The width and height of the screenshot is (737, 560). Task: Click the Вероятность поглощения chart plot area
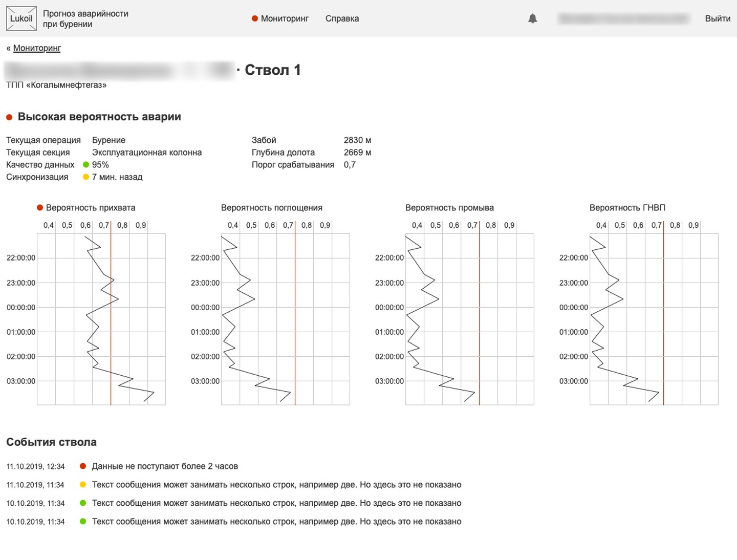point(286,319)
